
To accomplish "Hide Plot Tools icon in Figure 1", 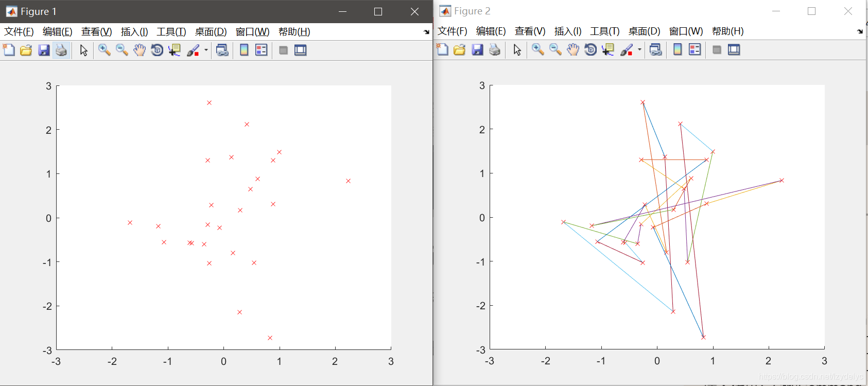I will coord(283,50).
